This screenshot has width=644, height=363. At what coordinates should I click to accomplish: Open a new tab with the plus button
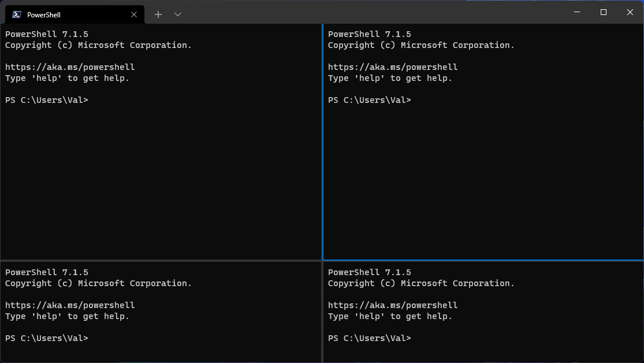coord(158,14)
